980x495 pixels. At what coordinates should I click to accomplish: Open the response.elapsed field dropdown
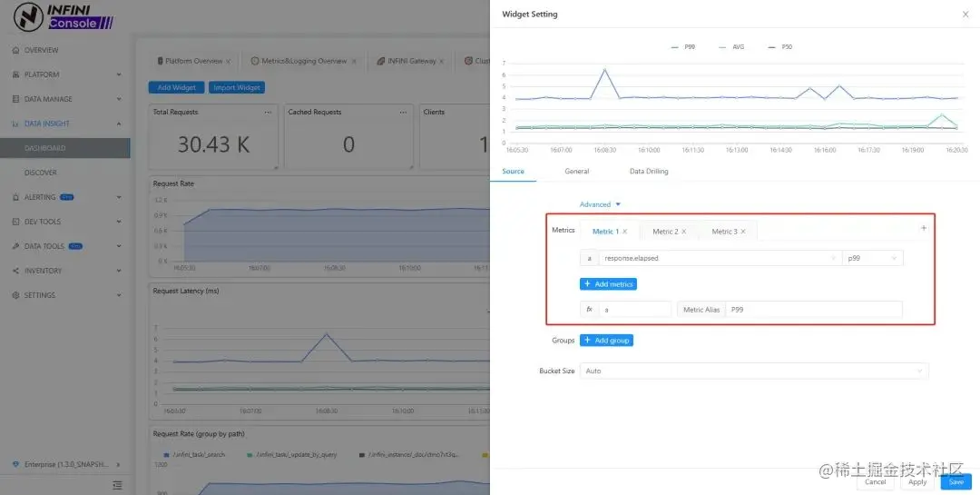[x=720, y=258]
